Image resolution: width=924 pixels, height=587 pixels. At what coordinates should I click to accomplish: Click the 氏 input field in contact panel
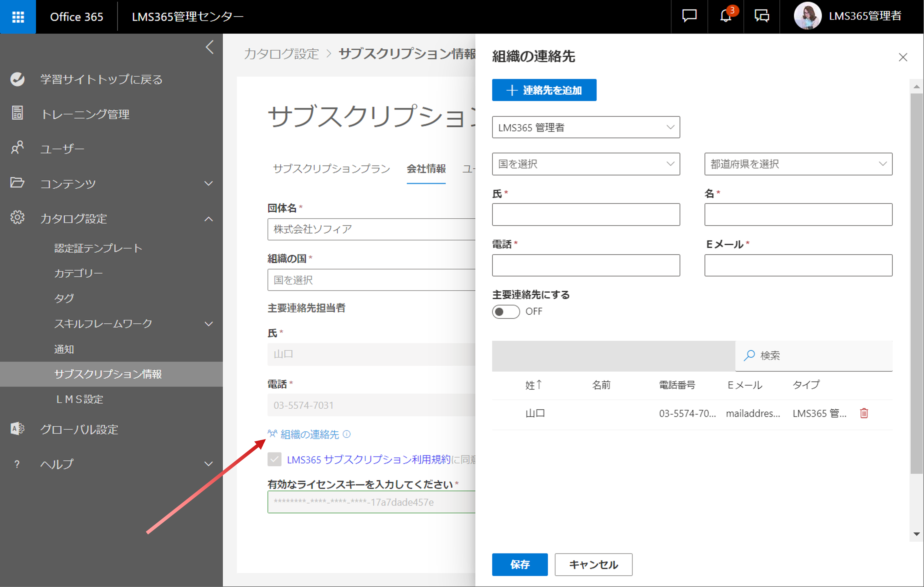coord(586,214)
